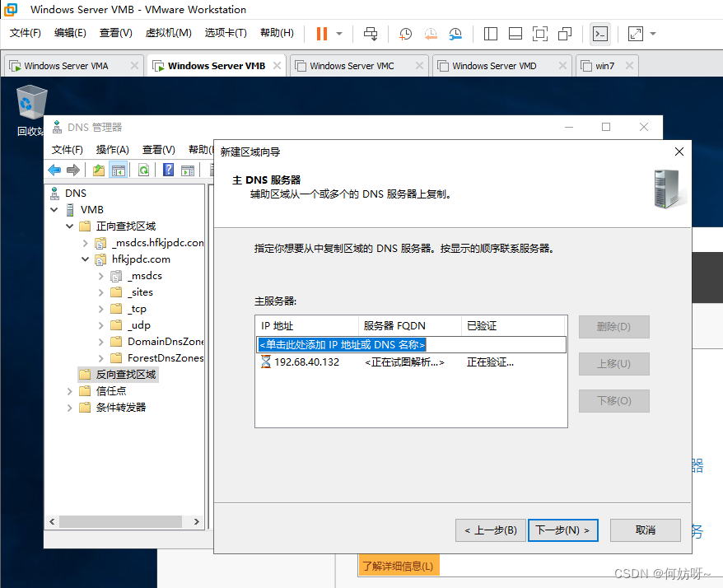Open the blue help icon in DNS Manager
The image size is (723, 588).
[168, 170]
